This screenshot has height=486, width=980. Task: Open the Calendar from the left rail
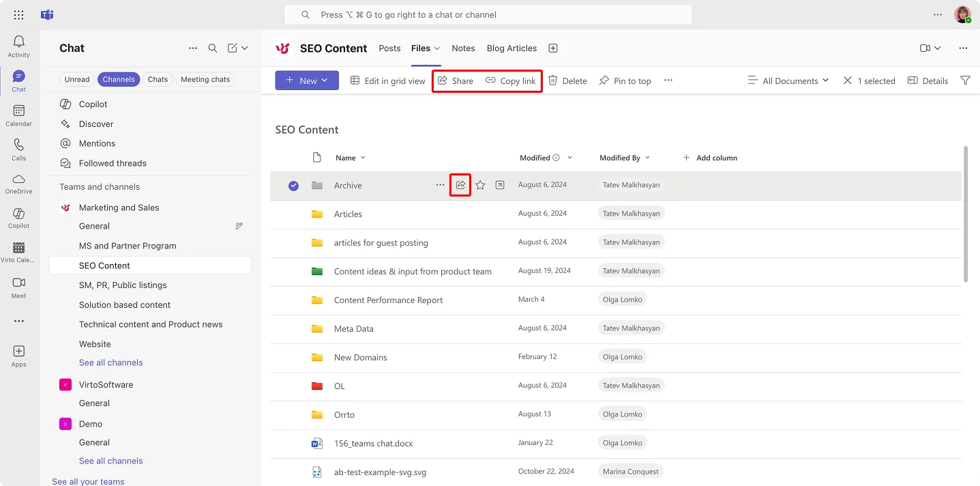click(x=18, y=114)
